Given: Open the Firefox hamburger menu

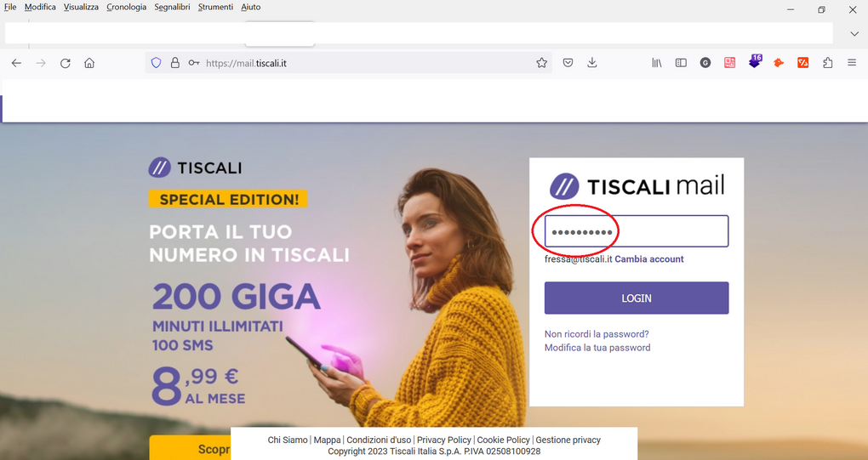Looking at the screenshot, I should click(852, 63).
